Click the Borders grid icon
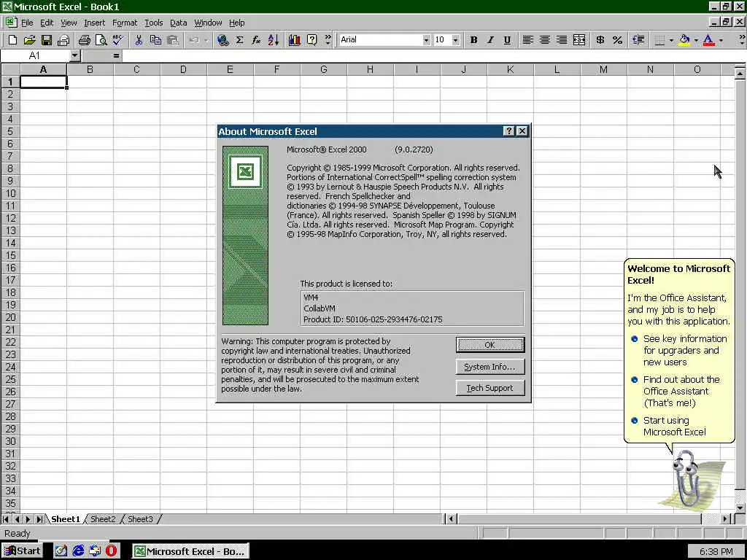The width and height of the screenshot is (747, 560). (659, 40)
